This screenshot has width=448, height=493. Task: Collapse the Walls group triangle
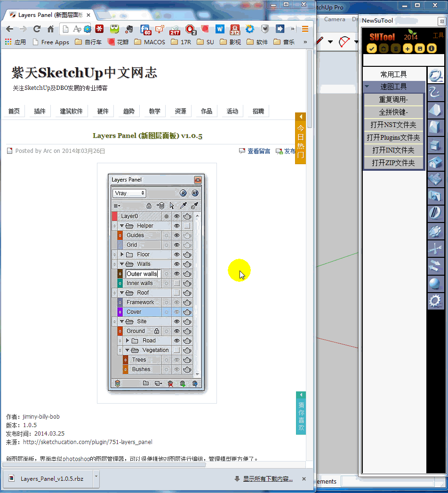coord(122,264)
